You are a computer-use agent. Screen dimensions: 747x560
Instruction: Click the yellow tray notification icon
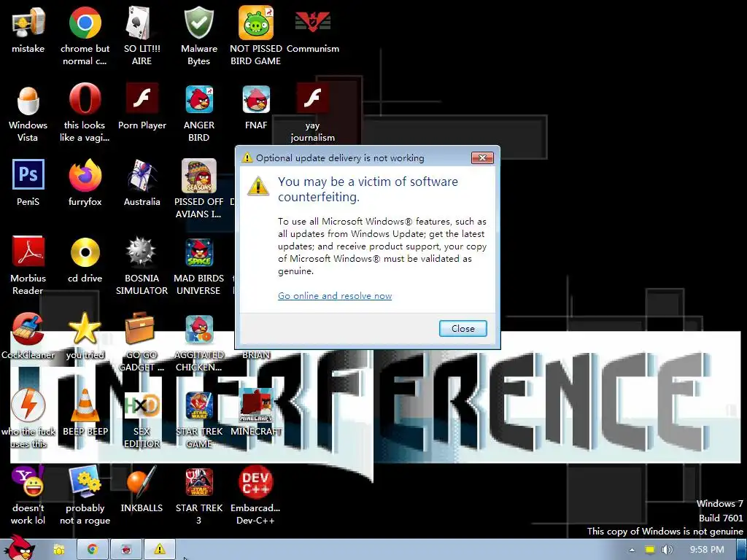[x=650, y=550]
